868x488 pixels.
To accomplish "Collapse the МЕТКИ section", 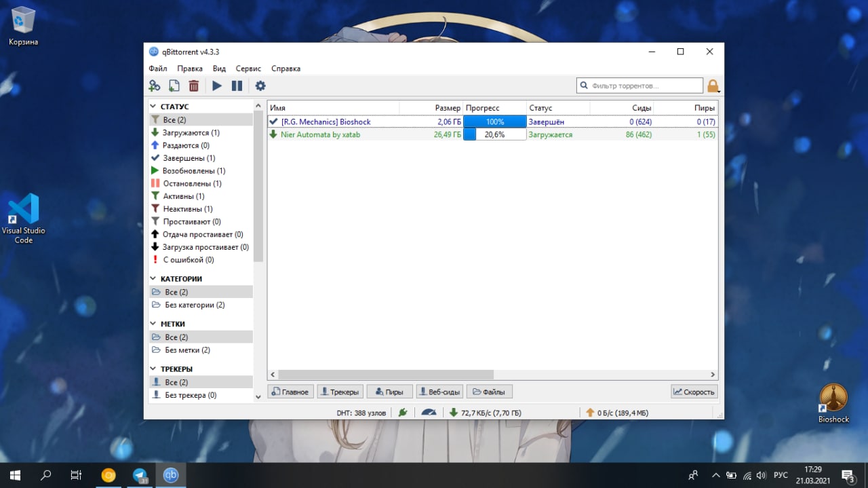I will click(154, 324).
